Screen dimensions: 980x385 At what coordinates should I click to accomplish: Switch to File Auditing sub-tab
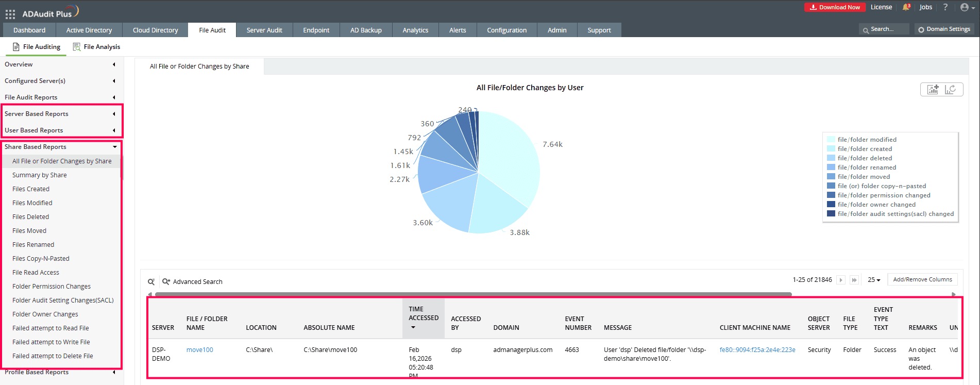36,47
